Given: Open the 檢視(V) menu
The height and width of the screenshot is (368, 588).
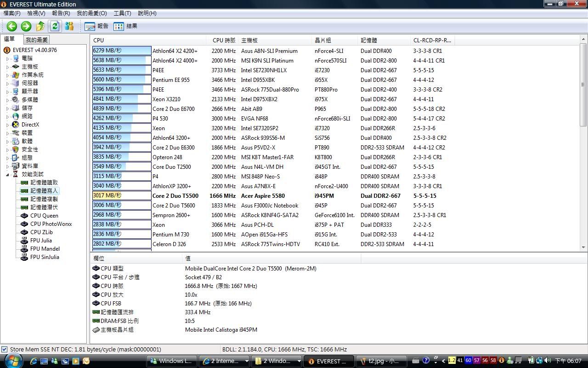Looking at the screenshot, I should 36,13.
